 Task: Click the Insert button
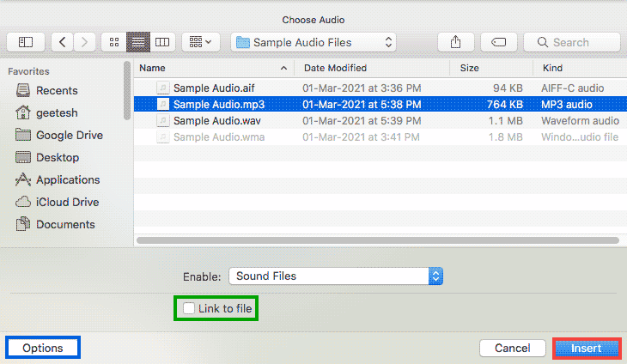tap(587, 348)
